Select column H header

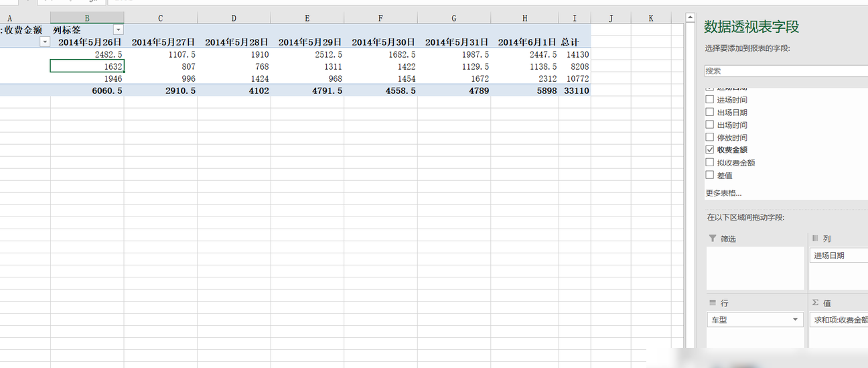(x=524, y=18)
